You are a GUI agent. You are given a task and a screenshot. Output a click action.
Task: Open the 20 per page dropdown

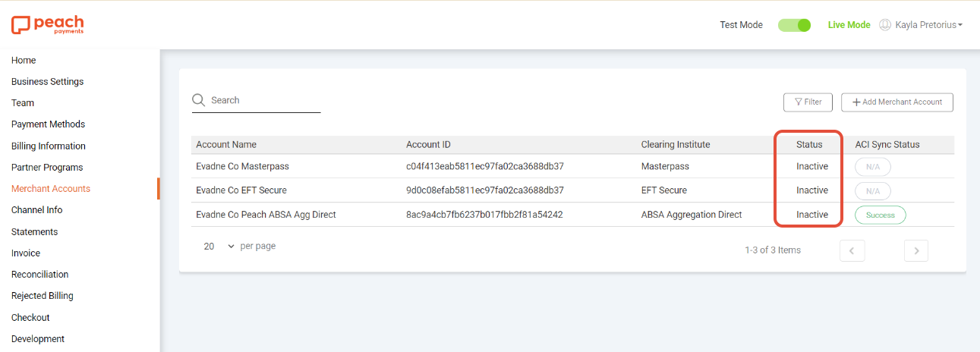219,247
